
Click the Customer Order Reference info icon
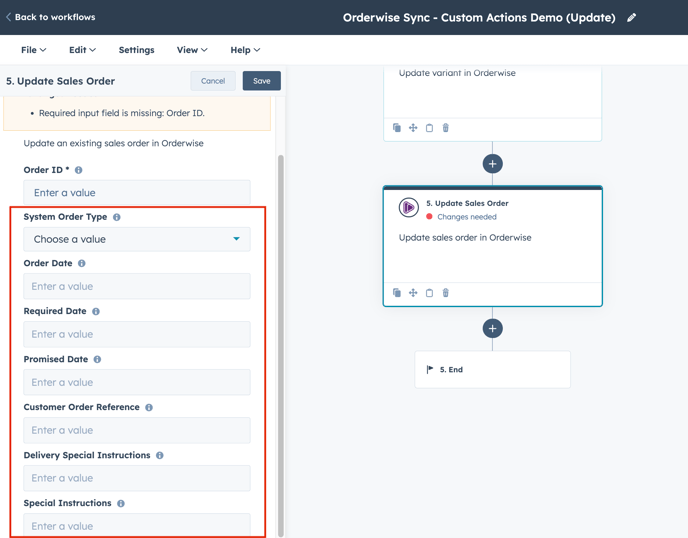click(149, 408)
